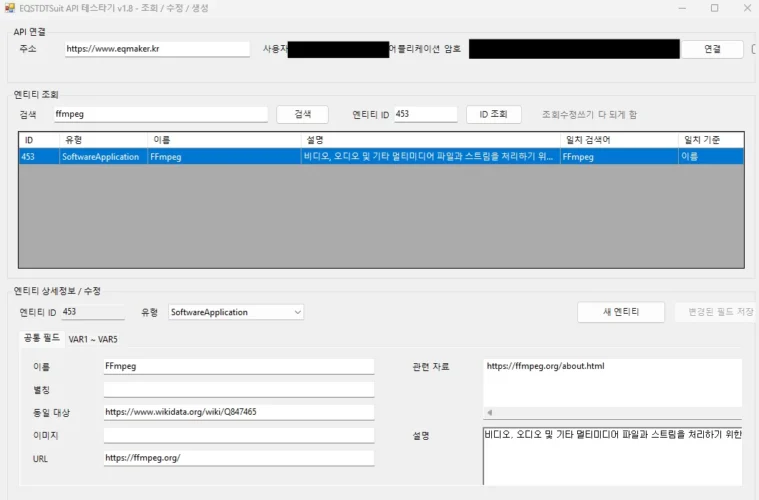Click the 이름 cell under 일치 기준
The width and height of the screenshot is (759, 500).
click(711, 156)
